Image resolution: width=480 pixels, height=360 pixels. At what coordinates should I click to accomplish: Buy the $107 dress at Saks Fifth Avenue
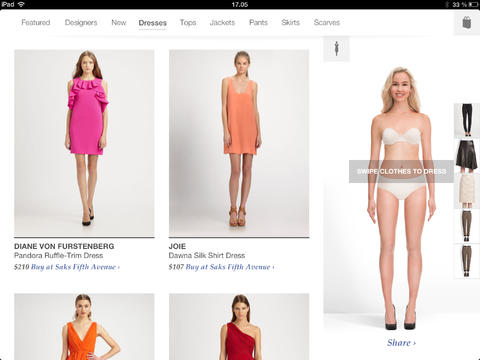click(x=230, y=267)
